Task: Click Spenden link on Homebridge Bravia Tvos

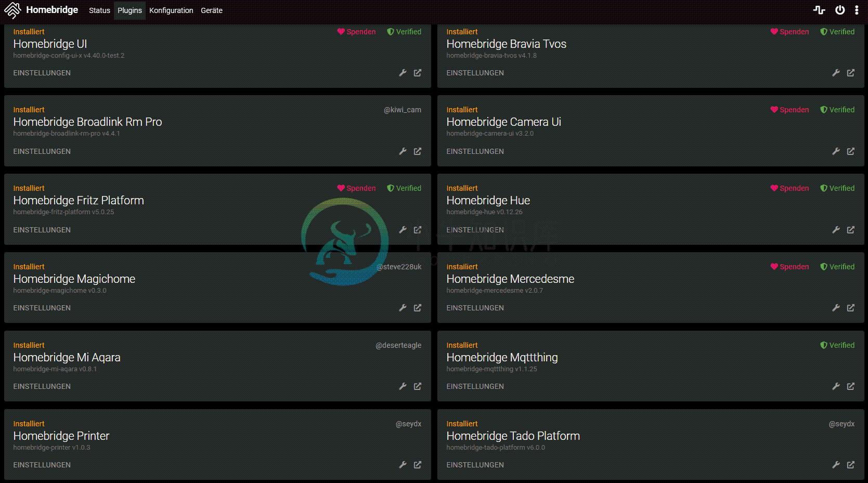Action: (x=789, y=32)
